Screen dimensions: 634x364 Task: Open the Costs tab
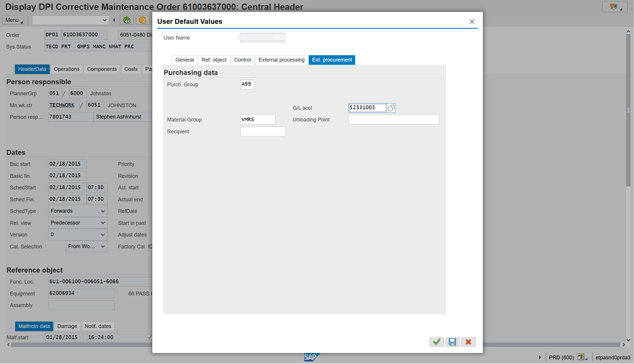(131, 69)
